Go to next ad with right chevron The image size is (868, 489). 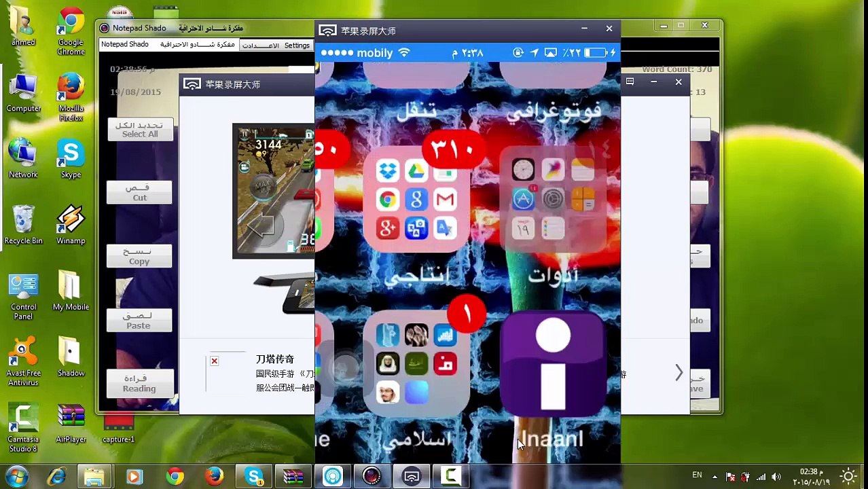click(x=679, y=372)
